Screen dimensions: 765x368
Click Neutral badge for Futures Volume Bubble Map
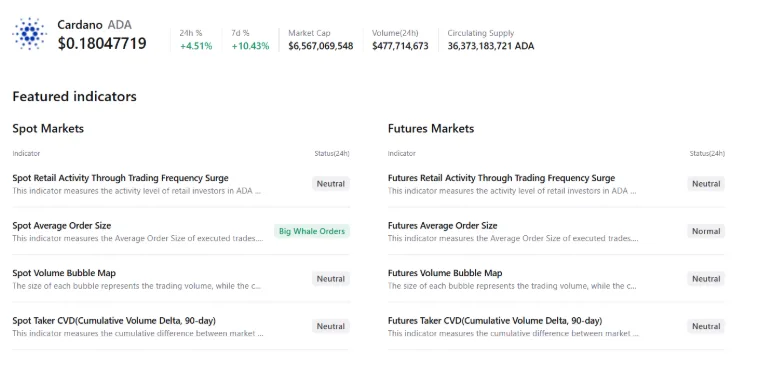706,279
